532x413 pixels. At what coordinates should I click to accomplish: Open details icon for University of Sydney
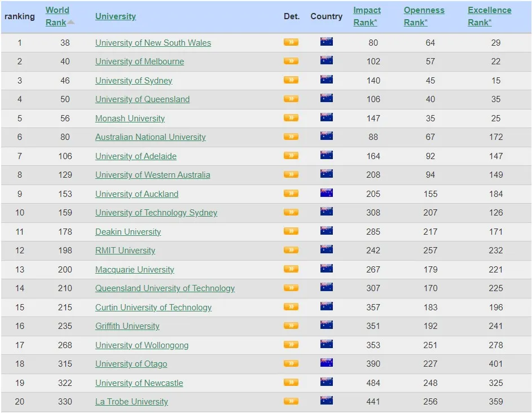pos(291,80)
